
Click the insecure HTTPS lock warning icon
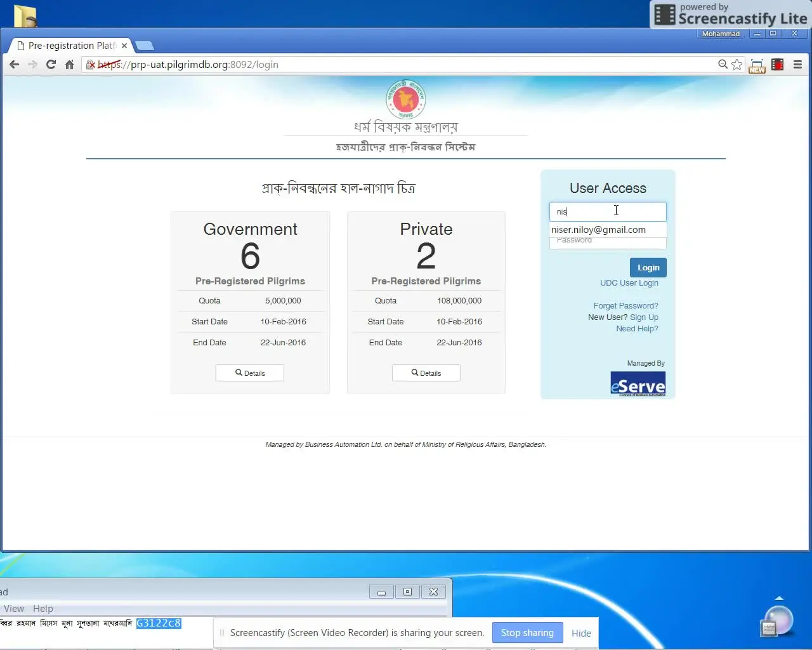(x=91, y=64)
